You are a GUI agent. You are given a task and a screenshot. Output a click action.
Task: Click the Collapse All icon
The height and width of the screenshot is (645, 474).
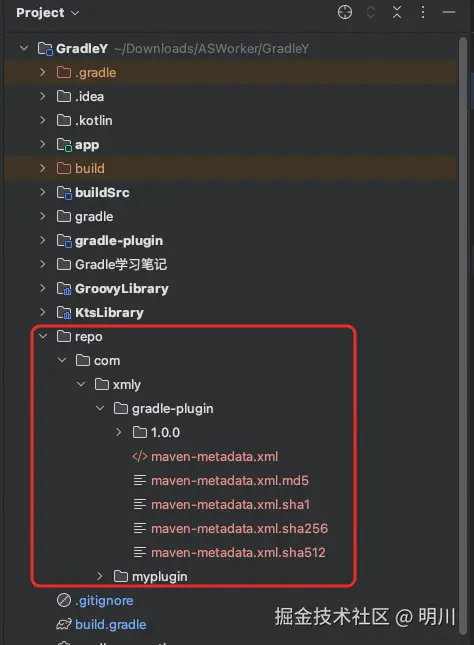pyautogui.click(x=397, y=12)
